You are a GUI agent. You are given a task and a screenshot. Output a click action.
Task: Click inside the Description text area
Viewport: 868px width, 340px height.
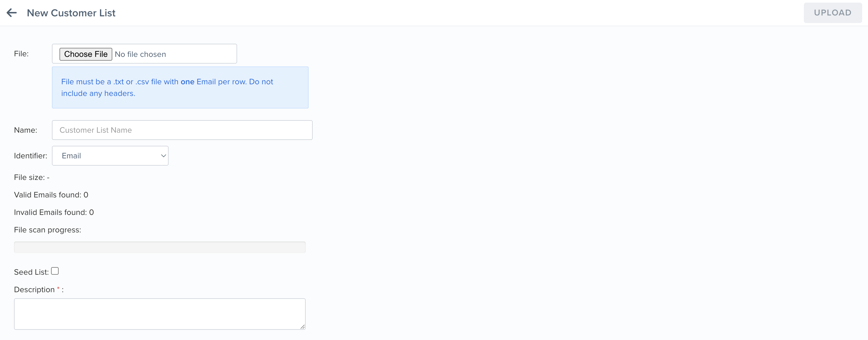(160, 313)
